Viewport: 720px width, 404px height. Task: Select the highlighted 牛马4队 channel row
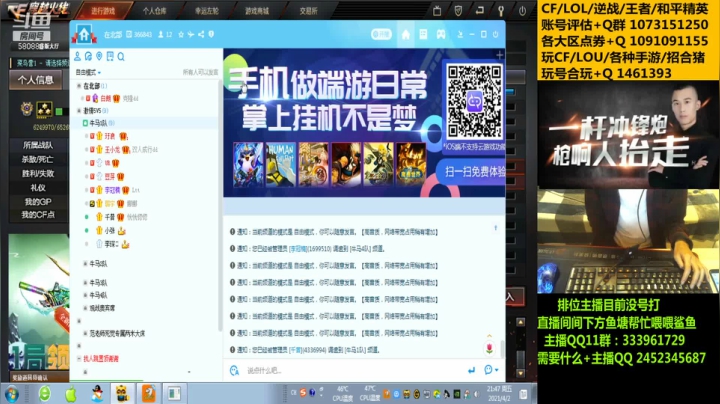[145, 123]
